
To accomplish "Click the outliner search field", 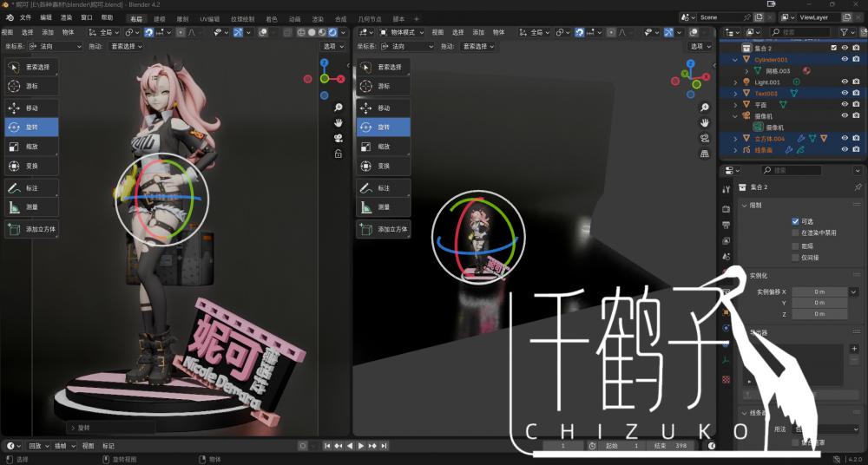I will (800, 33).
